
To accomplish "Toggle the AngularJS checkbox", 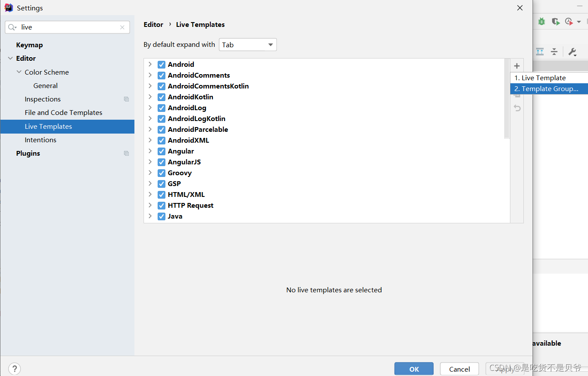I will [161, 162].
